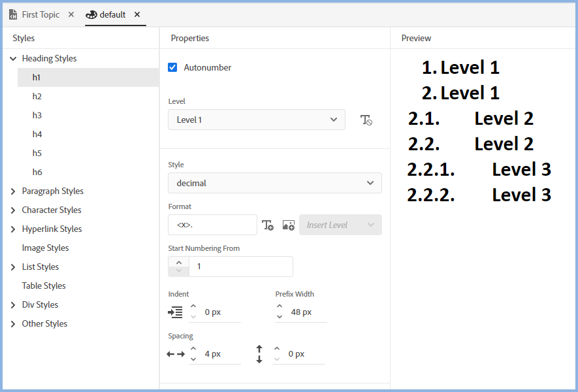
Task: Click the clear formatting icon beside Level
Action: coord(366,120)
